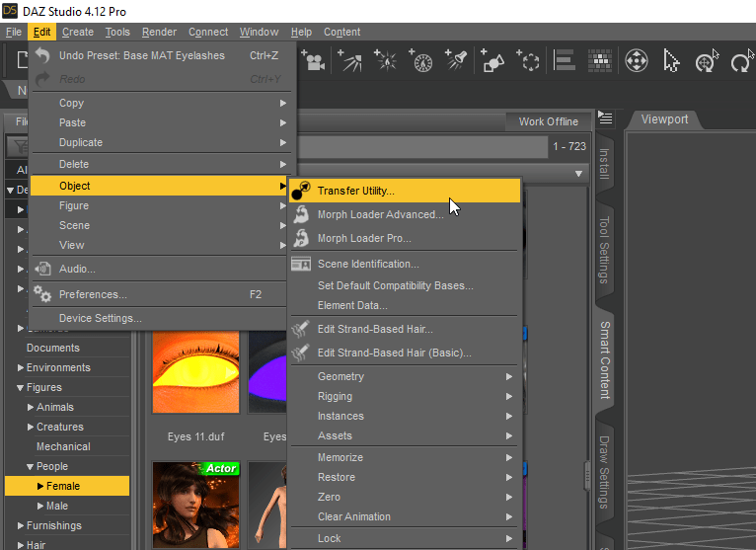This screenshot has height=550, width=756.
Task: Click the Scene Identification icon
Action: coord(301,264)
